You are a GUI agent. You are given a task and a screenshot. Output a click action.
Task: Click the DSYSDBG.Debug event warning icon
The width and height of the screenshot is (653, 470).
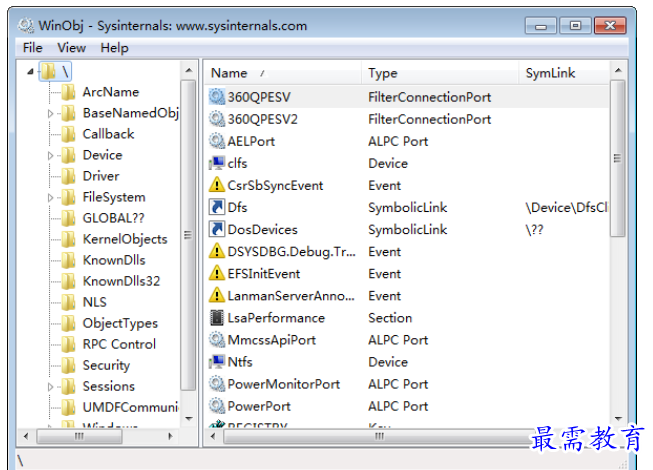pos(217,251)
